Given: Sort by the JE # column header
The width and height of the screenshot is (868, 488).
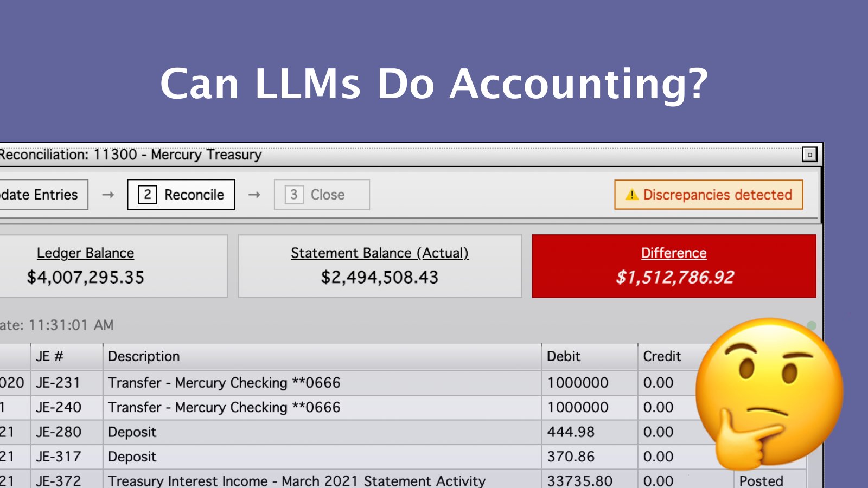Looking at the screenshot, I should pyautogui.click(x=50, y=356).
